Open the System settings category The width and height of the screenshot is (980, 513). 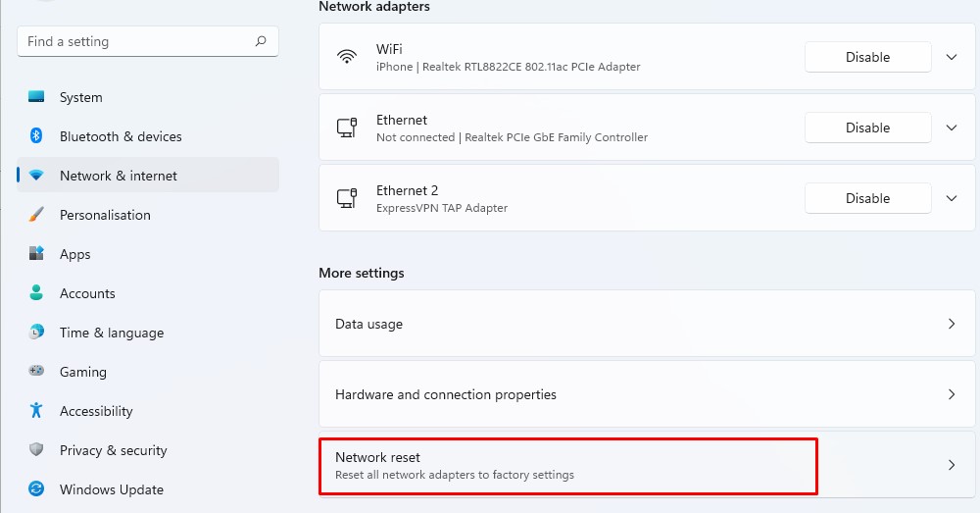coord(148,97)
